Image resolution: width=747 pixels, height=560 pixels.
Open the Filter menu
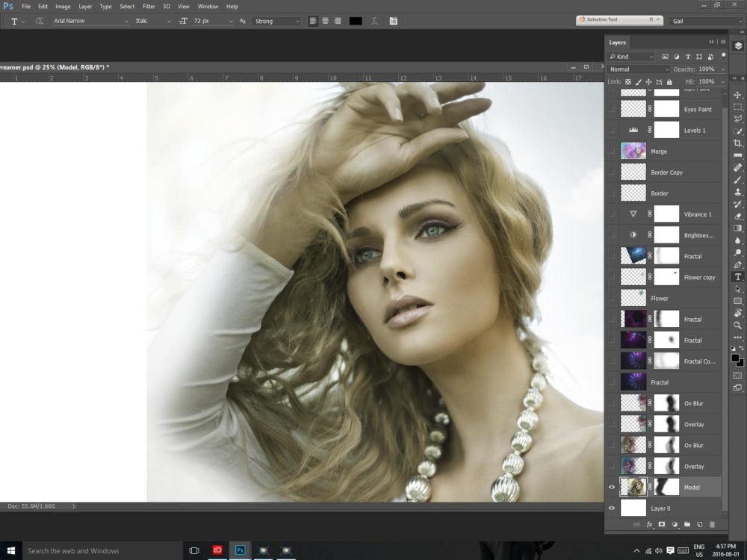pyautogui.click(x=149, y=6)
